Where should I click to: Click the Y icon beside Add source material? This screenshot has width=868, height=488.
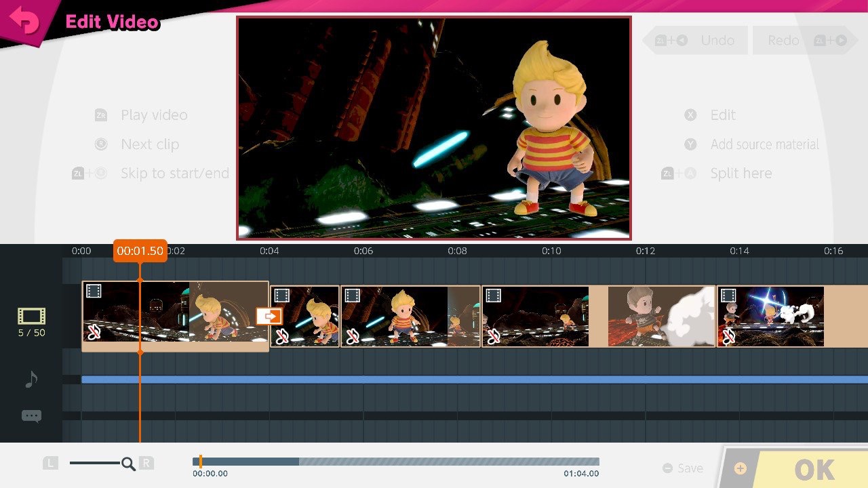tap(690, 144)
